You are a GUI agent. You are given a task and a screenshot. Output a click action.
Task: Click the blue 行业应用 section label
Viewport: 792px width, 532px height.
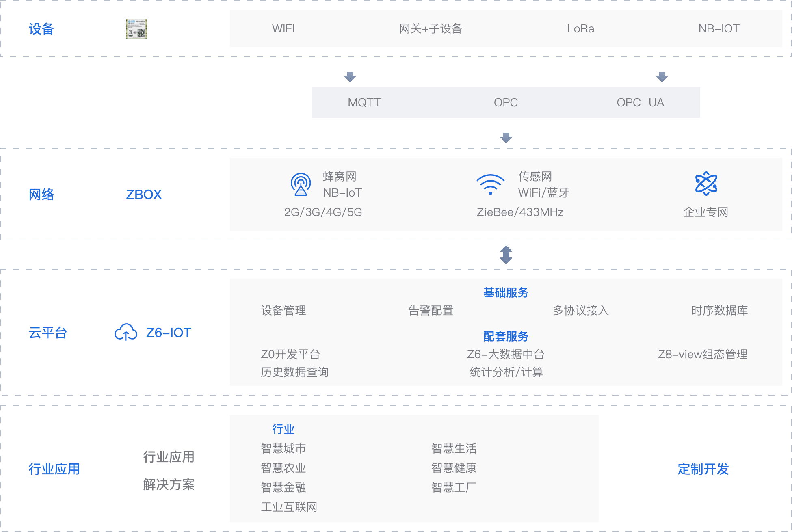pos(54,469)
